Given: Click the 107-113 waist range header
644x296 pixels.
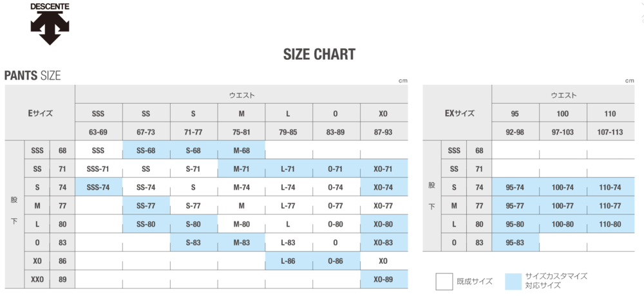Looking at the screenshot, I should pos(610,131).
